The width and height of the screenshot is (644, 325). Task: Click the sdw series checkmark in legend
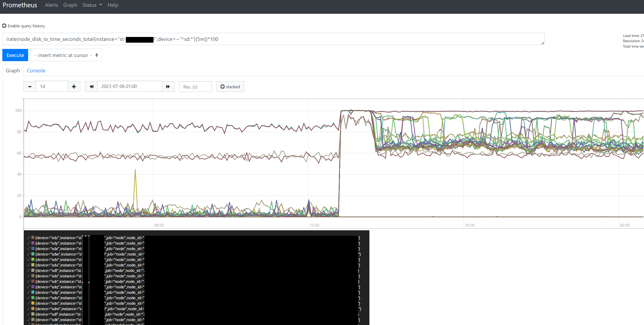[28, 254]
